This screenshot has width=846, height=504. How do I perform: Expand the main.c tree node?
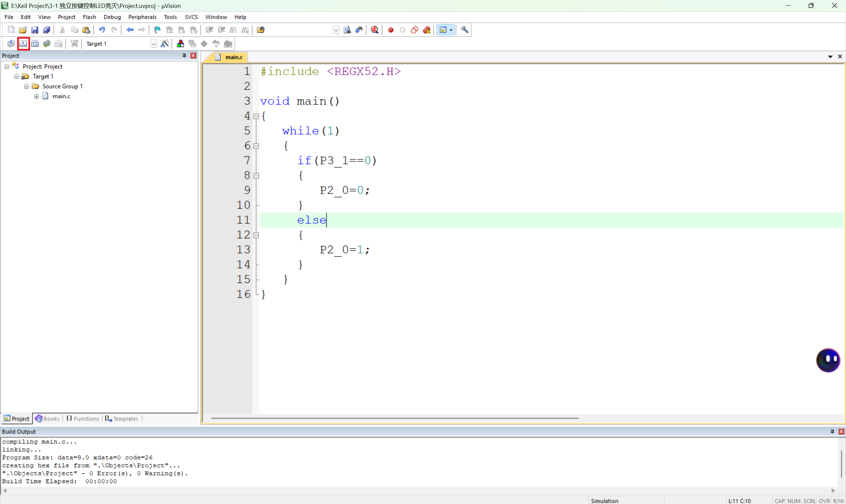coord(36,96)
